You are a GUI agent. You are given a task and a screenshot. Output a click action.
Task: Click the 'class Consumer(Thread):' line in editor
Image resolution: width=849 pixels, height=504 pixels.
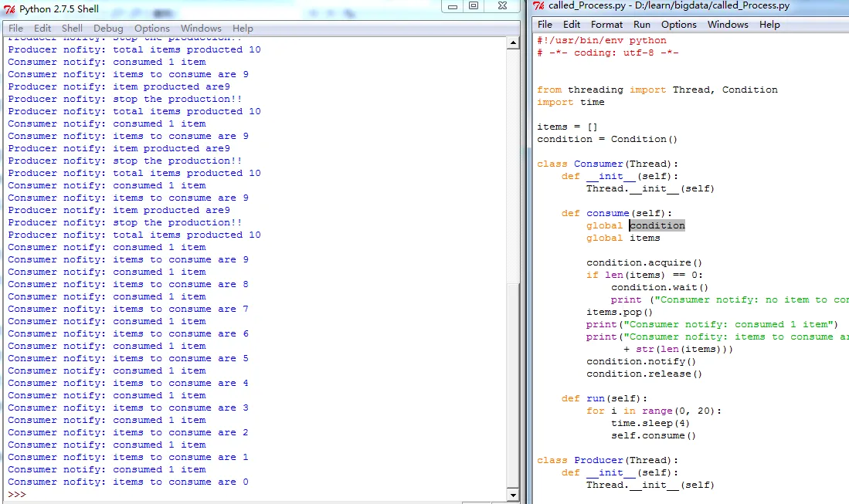click(x=607, y=164)
